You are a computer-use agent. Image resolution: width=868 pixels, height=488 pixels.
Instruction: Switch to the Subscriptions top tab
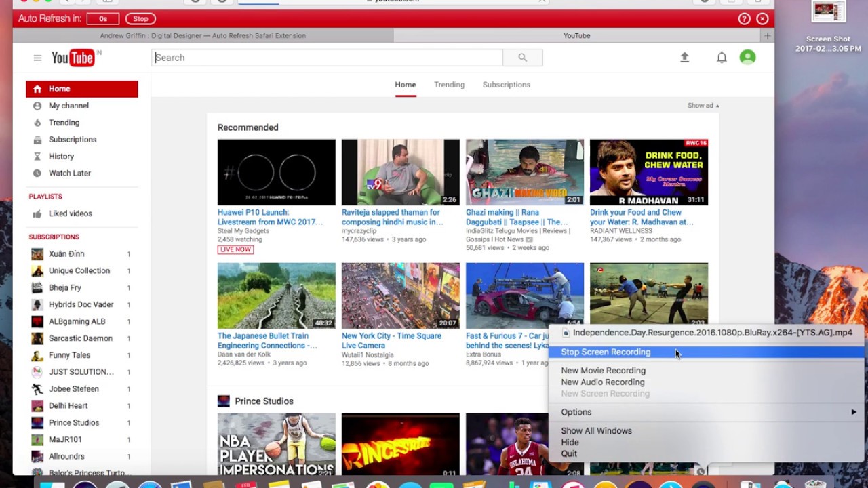coord(506,85)
